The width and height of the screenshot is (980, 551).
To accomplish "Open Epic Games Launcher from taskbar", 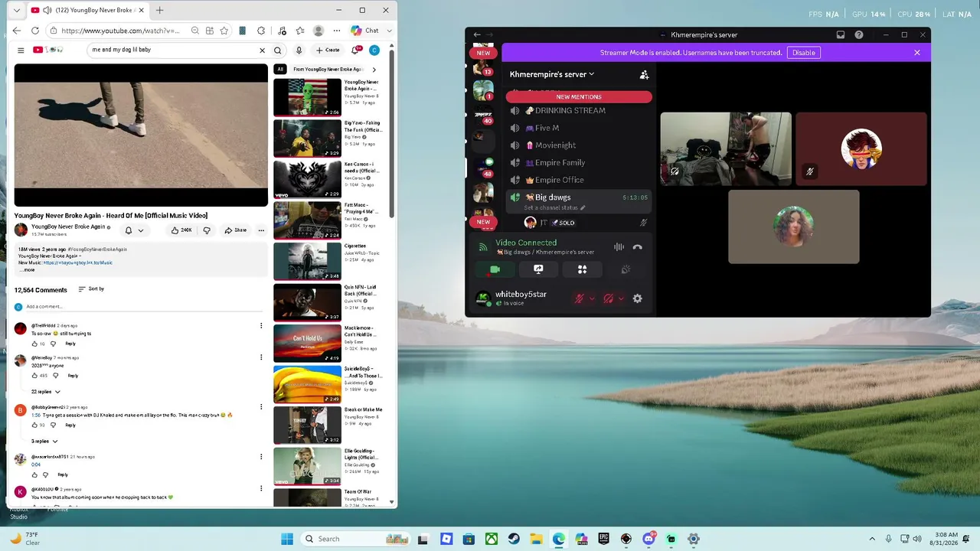I will [x=603, y=539].
